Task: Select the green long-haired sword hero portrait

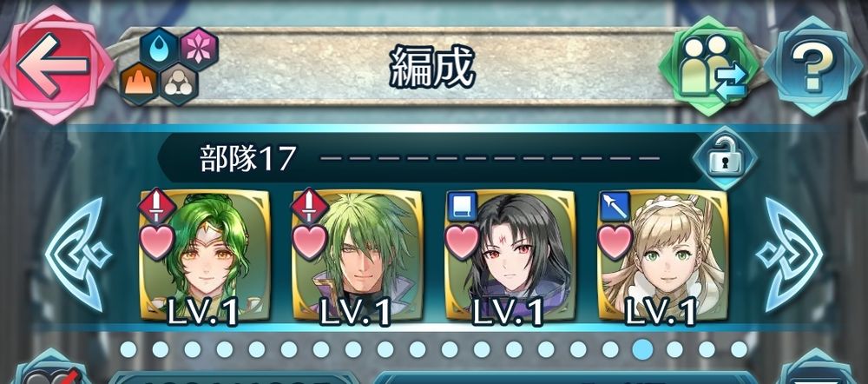Action: 205,255
